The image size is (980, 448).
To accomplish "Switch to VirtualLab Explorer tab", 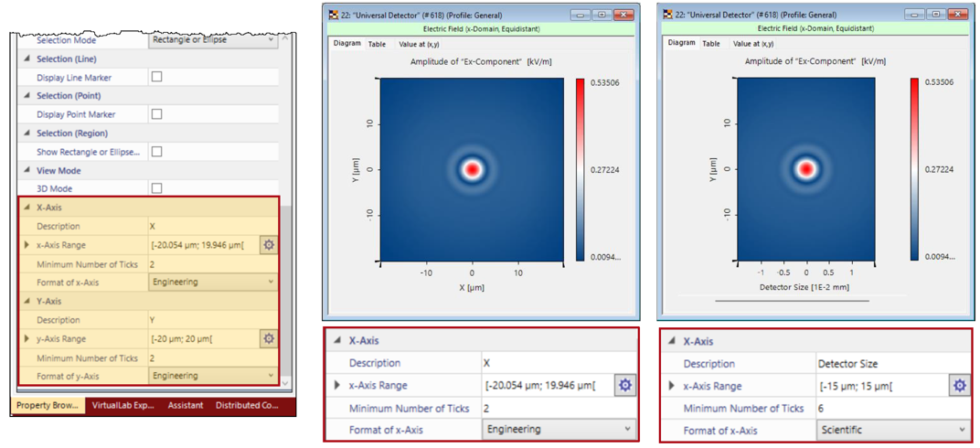I will [x=122, y=405].
